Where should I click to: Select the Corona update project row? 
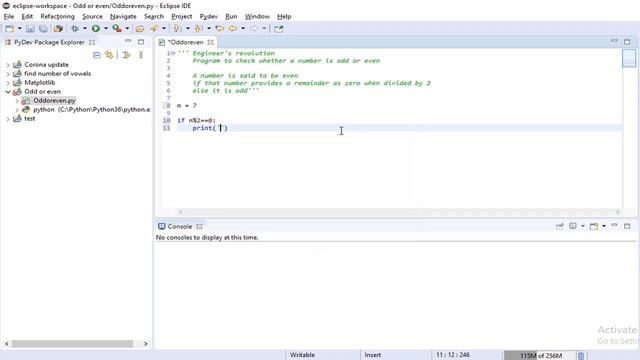point(47,64)
